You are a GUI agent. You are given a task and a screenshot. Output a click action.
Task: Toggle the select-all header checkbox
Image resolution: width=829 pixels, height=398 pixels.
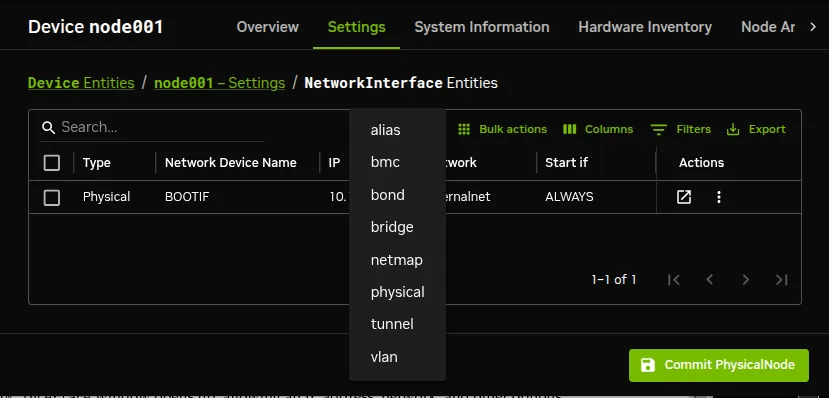52,163
